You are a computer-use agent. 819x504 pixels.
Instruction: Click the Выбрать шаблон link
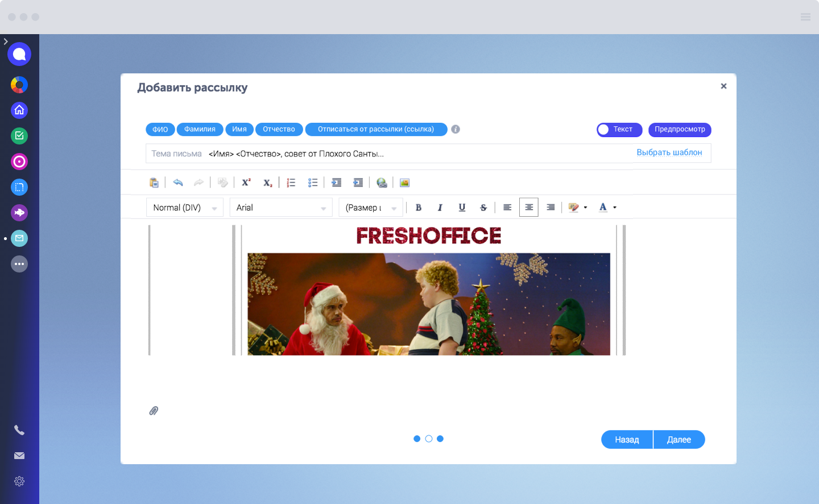point(669,152)
